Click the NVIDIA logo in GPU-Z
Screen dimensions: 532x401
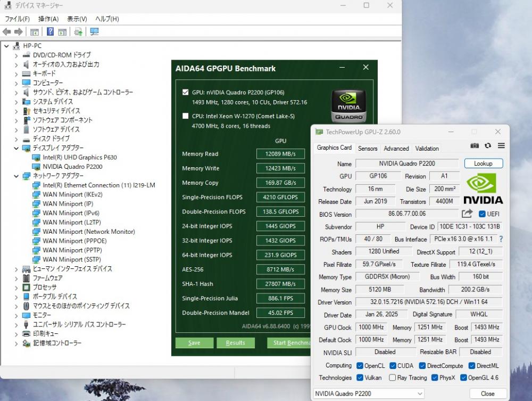point(483,189)
